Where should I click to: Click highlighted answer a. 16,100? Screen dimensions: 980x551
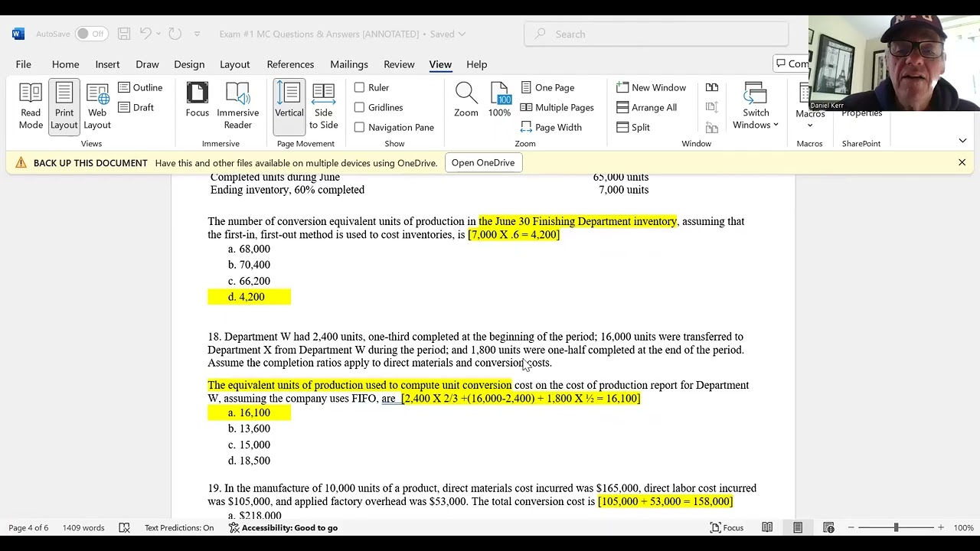click(x=249, y=412)
